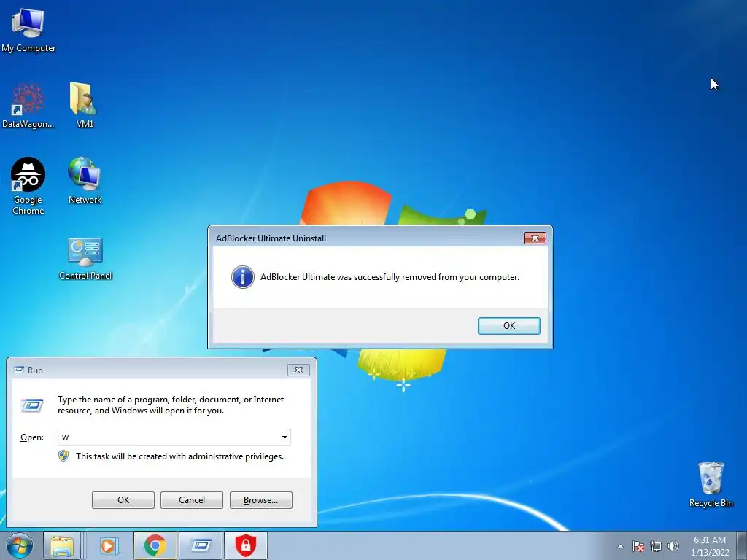Click the administrative privileges shield icon
Viewport: 747px width, 560px height.
coord(63,456)
